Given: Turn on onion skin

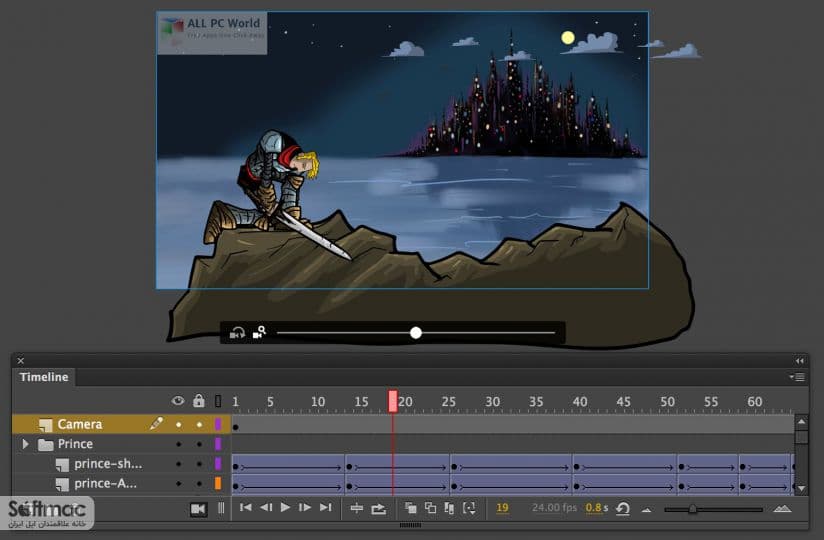Looking at the screenshot, I should tap(411, 508).
